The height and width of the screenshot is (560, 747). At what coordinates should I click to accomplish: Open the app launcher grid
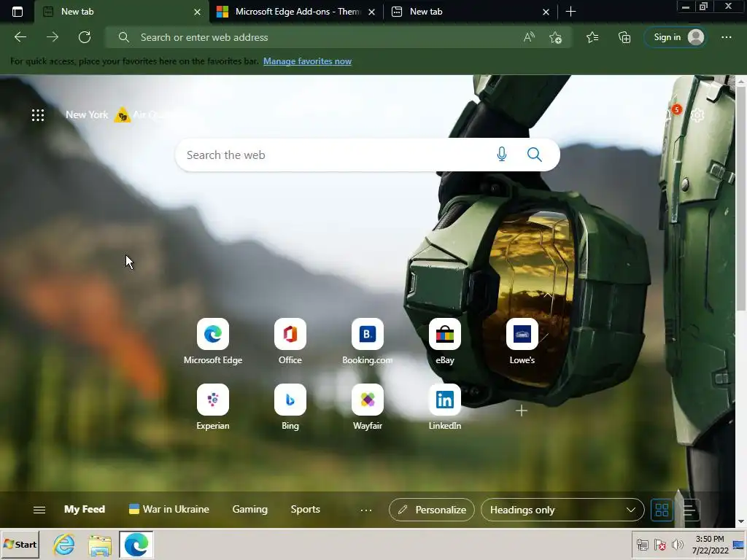(38, 114)
